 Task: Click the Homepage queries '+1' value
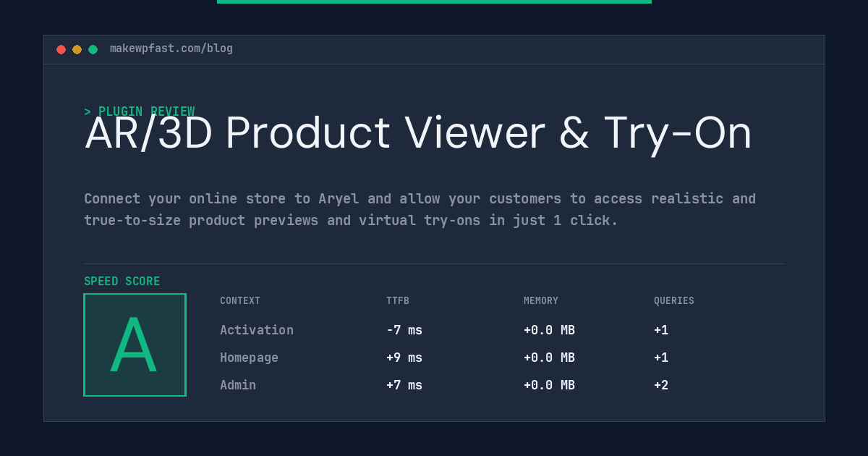(x=661, y=358)
